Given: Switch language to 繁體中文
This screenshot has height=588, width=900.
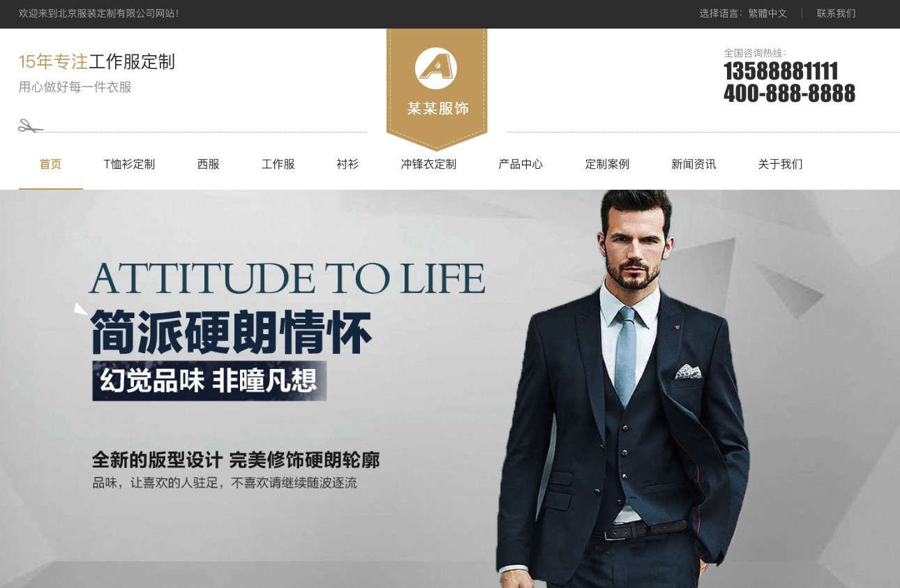Looking at the screenshot, I should (767, 13).
